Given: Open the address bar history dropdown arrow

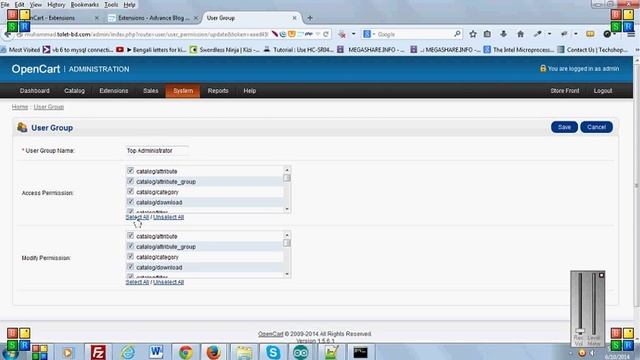Looking at the screenshot, I should [x=318, y=34].
